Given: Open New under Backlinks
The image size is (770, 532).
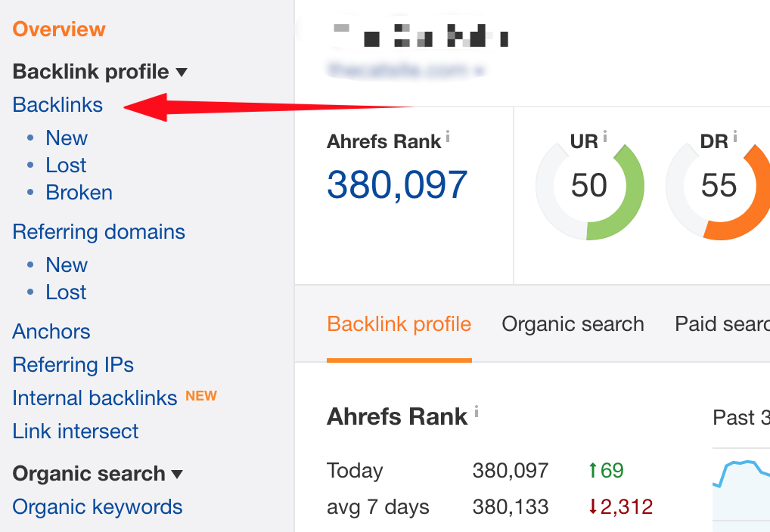Looking at the screenshot, I should (x=67, y=138).
